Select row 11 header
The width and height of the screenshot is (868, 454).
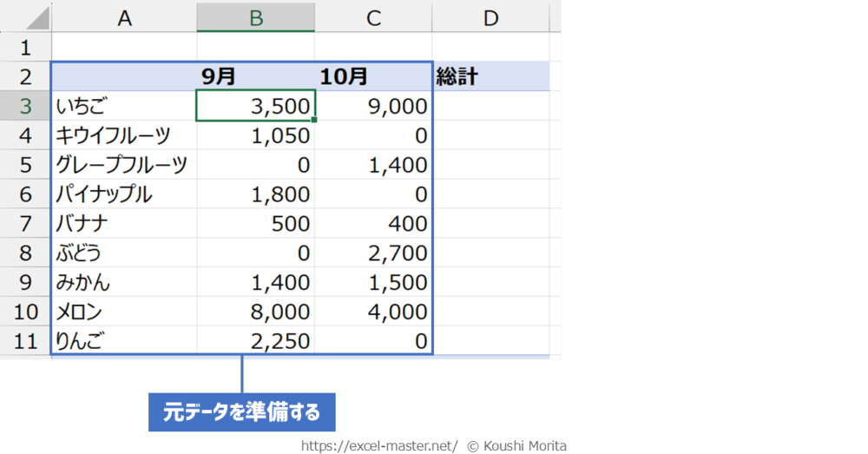coord(25,341)
